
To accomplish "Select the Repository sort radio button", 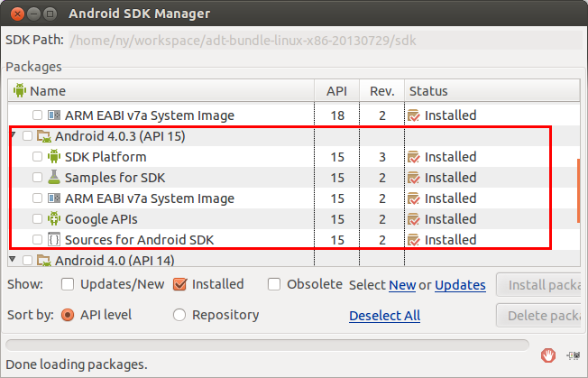I will coord(179,315).
